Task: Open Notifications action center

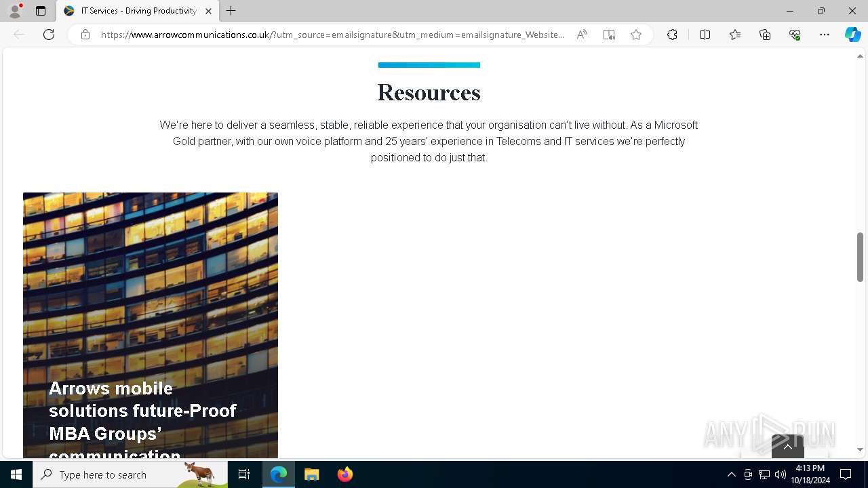Action: coord(846,474)
